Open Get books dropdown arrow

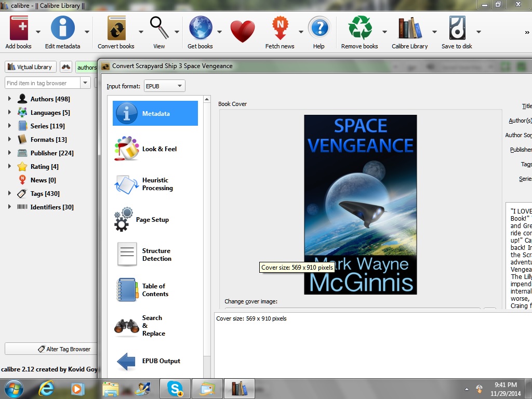coord(219,32)
